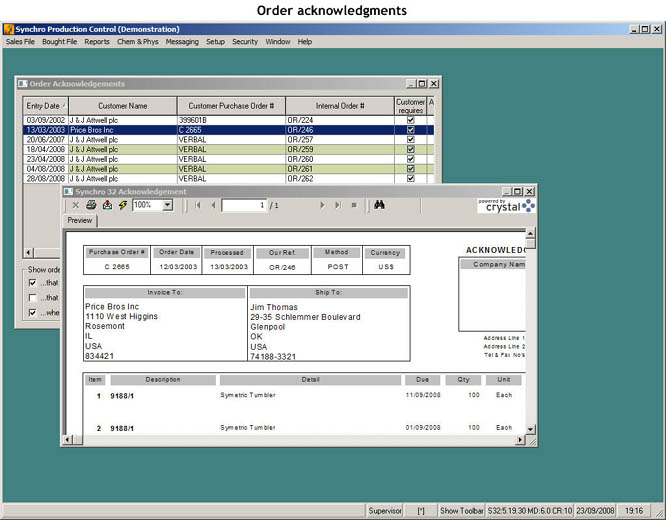Click the Synchro 32 Acknowledgement window icon
The width and height of the screenshot is (666, 520).
[68, 192]
